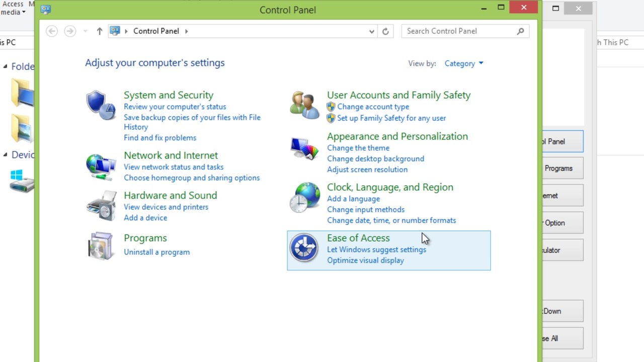Viewport: 644px width, 362px height.
Task: Click Let Windows suggest settings link
Action: [x=376, y=249]
